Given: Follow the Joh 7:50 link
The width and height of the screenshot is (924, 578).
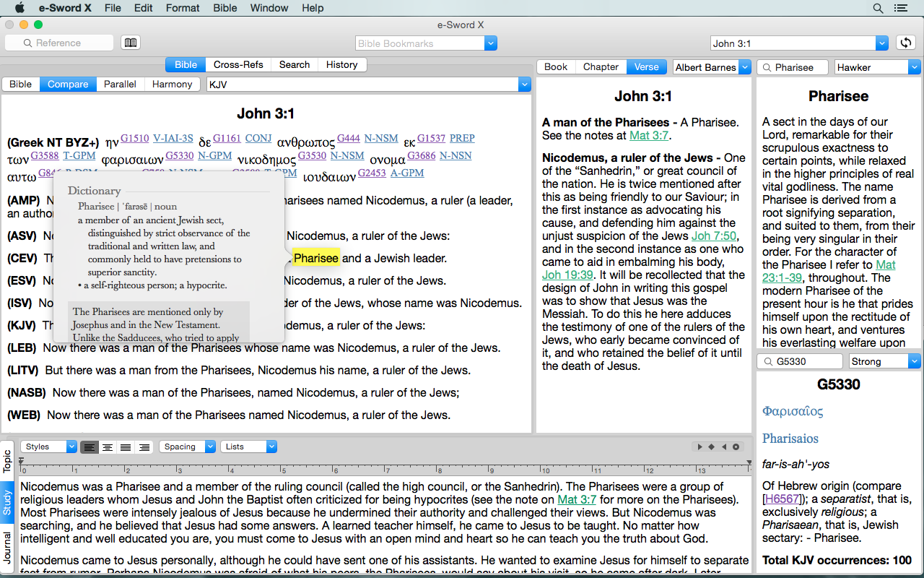Looking at the screenshot, I should coord(714,236).
